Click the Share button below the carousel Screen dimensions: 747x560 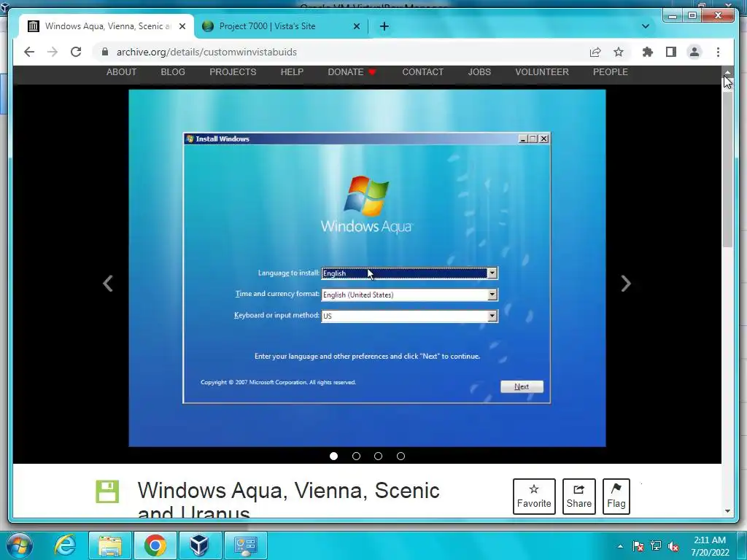(578, 496)
